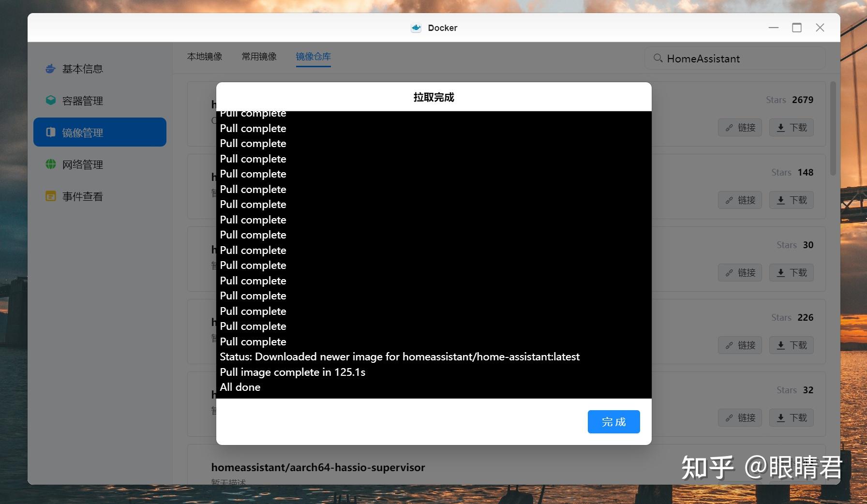
Task: Open 网络管理 network globe icon
Action: [50, 164]
